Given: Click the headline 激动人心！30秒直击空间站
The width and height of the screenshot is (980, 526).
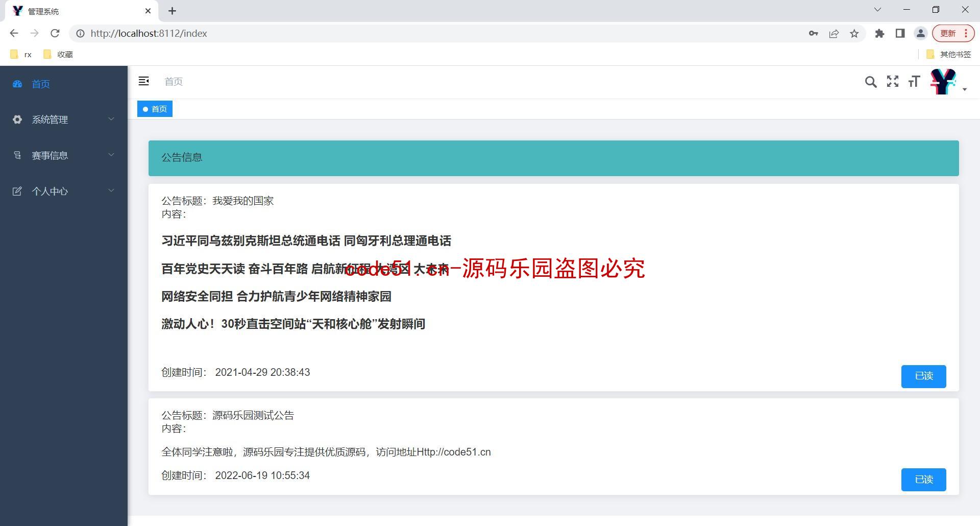Looking at the screenshot, I should (293, 324).
